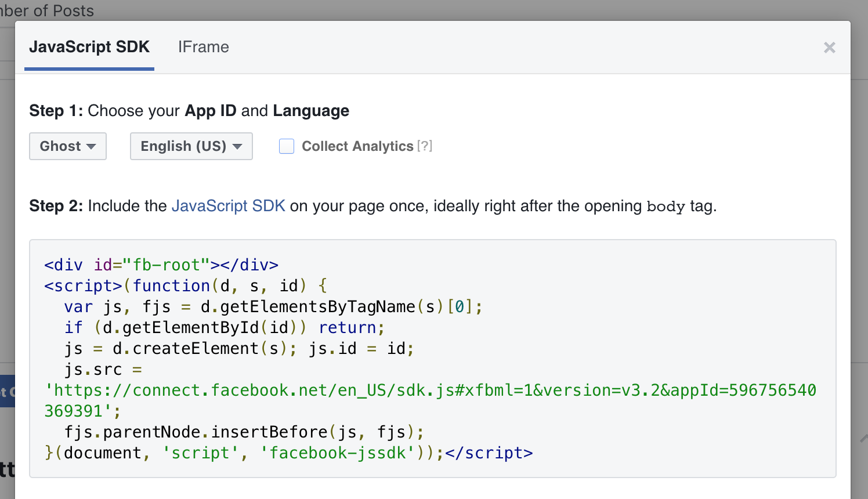Switch to the IFrame tab

(x=203, y=47)
